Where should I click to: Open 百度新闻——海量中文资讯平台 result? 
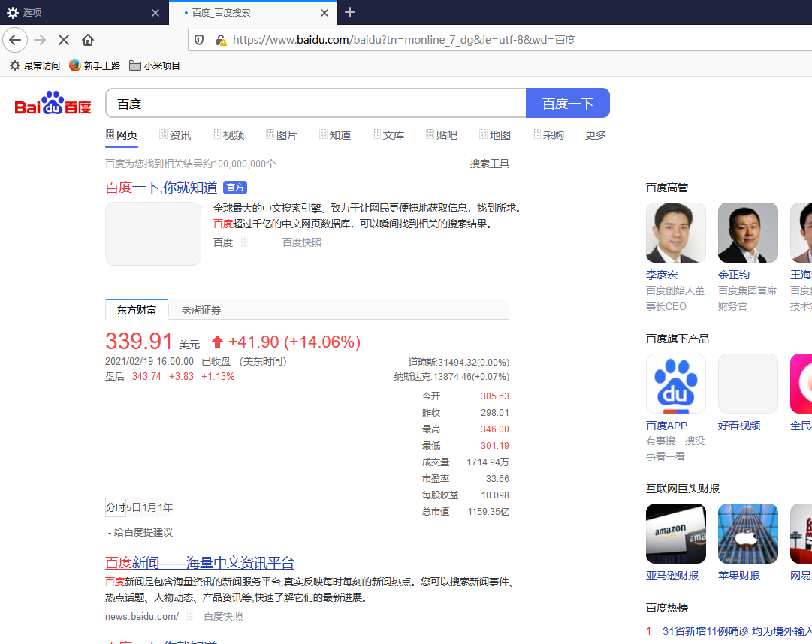[200, 563]
